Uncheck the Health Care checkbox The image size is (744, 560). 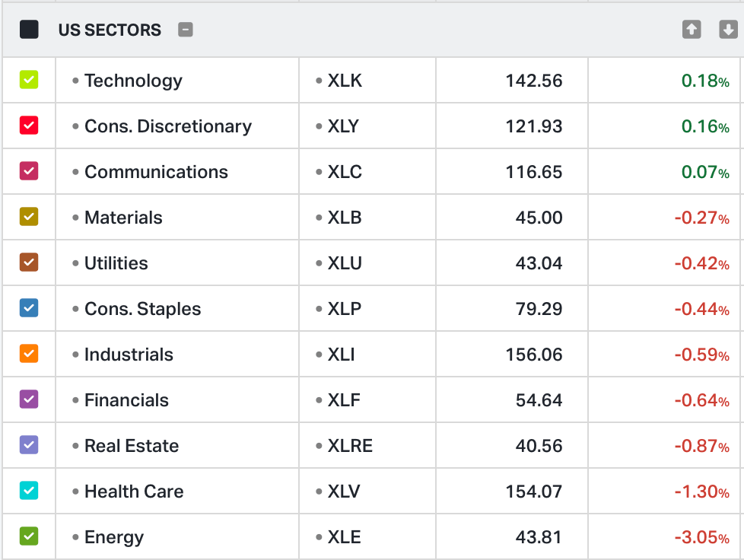point(29,490)
